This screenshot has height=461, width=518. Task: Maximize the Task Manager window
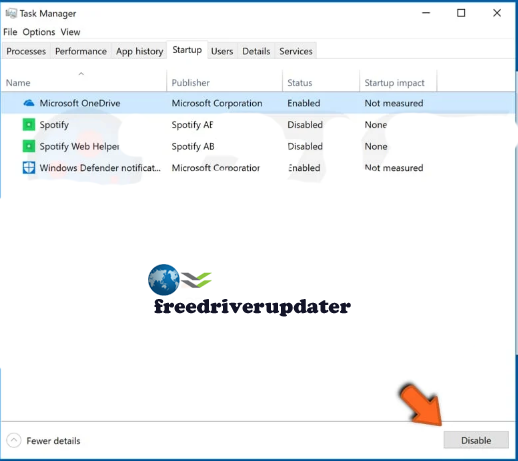point(461,13)
